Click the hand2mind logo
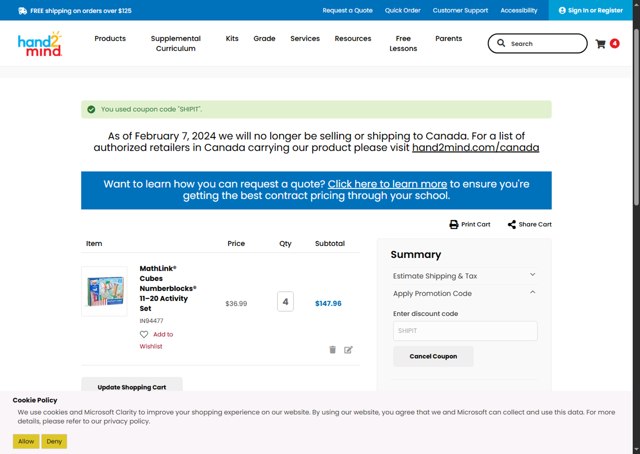 (x=40, y=43)
